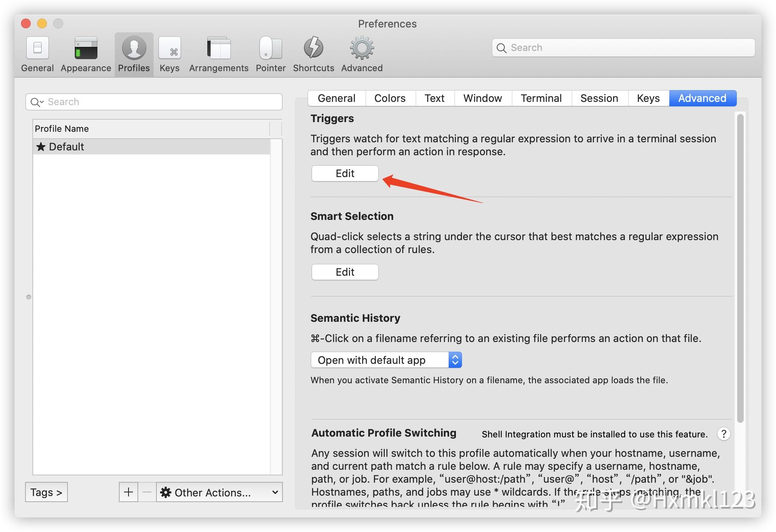Open the Other Actions dropdown menu
776x532 pixels.
(219, 492)
